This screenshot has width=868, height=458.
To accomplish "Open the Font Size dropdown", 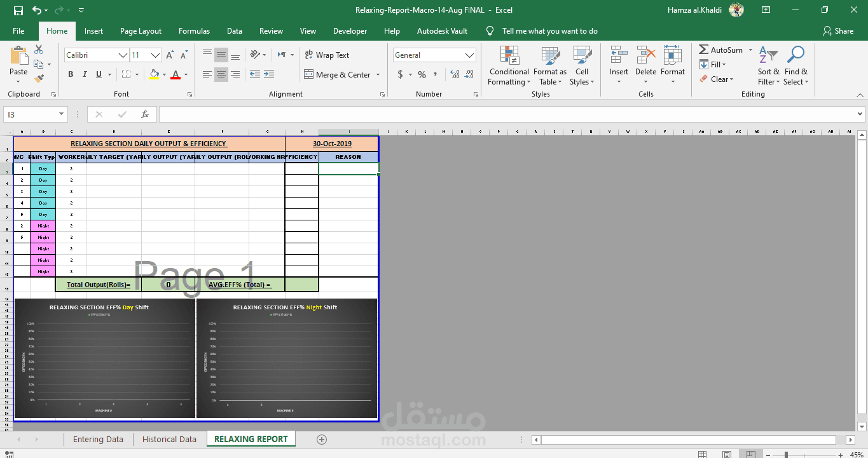I will tap(156, 55).
